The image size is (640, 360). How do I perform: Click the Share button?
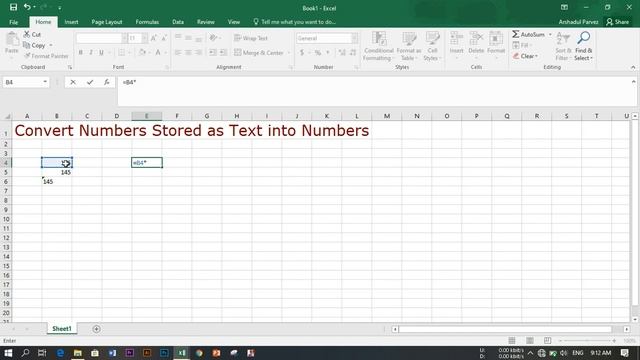[618, 22]
